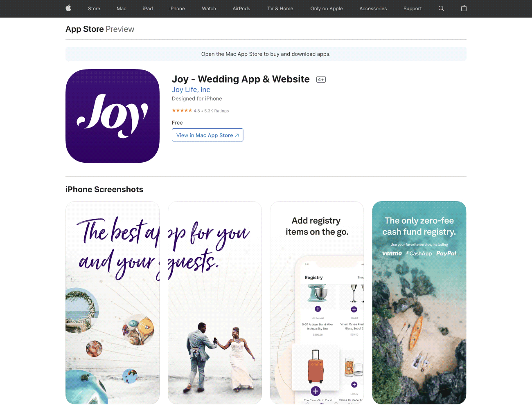Image resolution: width=532 pixels, height=417 pixels.
Task: Click the View in Mac App Store button
Action: tap(207, 135)
